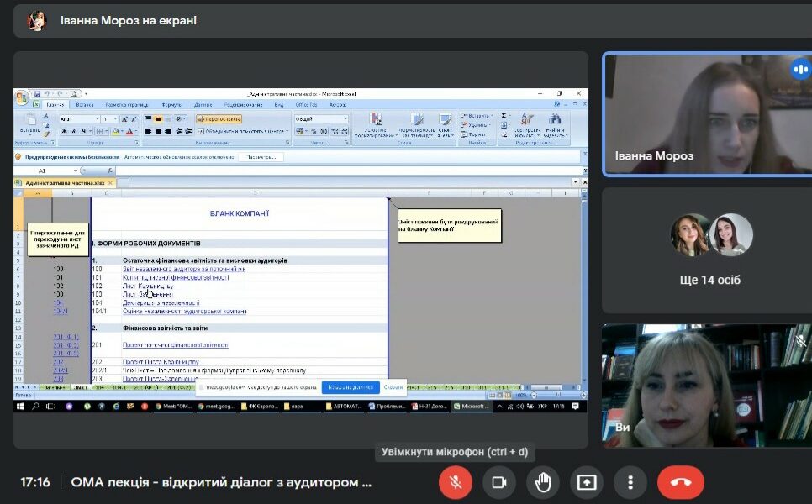Raise your hand in the meeting
This screenshot has height=504, width=812.
(543, 482)
